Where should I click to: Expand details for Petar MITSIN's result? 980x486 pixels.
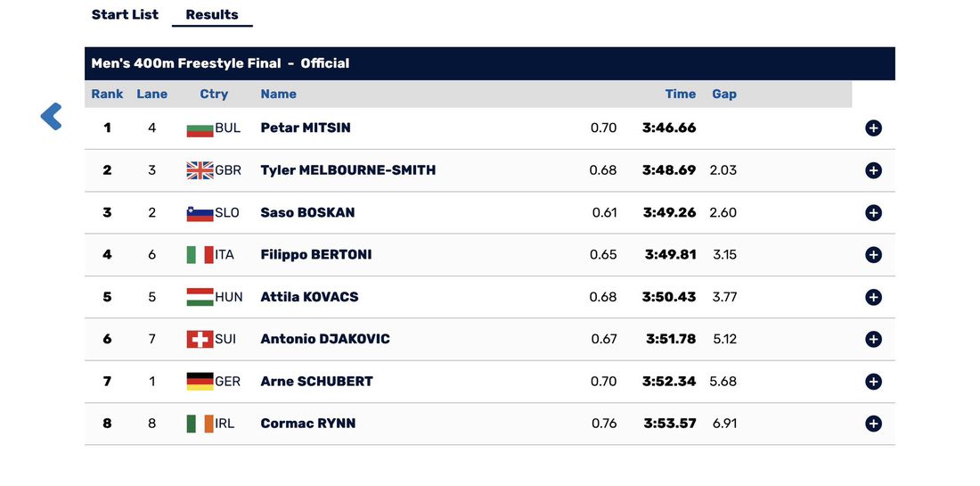click(873, 128)
